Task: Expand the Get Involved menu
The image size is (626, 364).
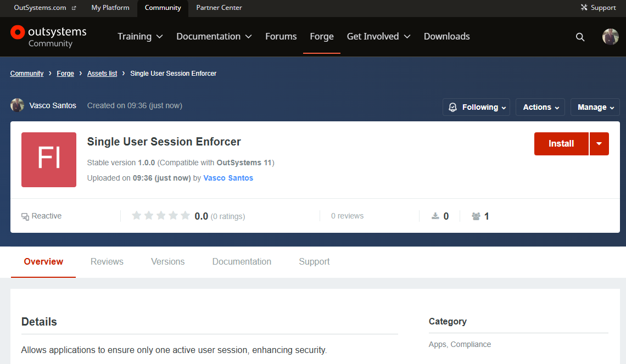Action: click(x=378, y=37)
